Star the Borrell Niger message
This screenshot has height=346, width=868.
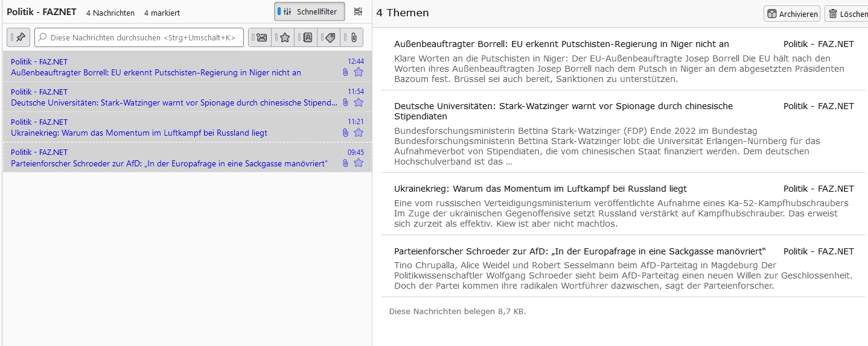[x=359, y=72]
